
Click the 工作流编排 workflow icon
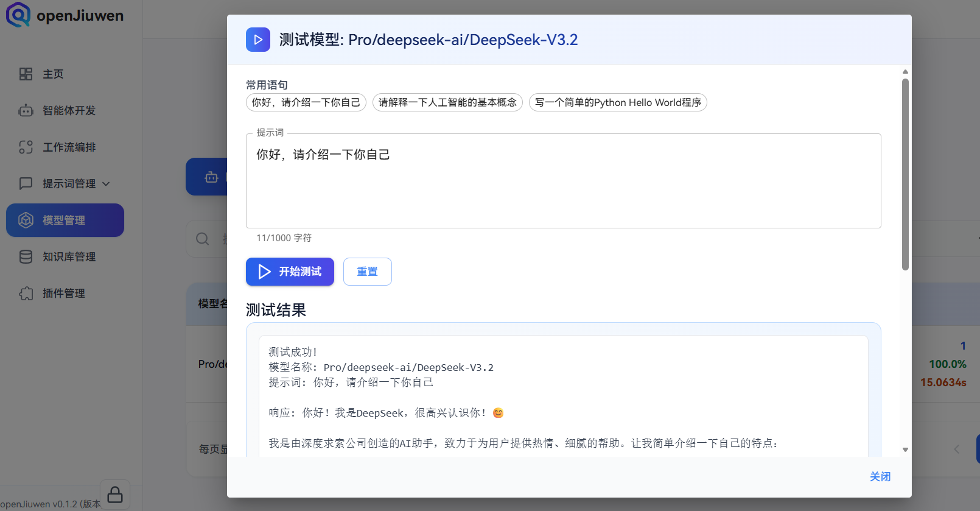26,147
